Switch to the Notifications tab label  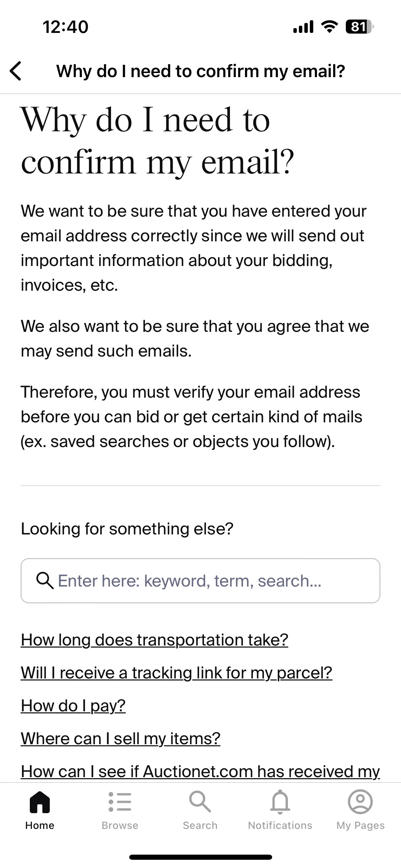coord(280,825)
